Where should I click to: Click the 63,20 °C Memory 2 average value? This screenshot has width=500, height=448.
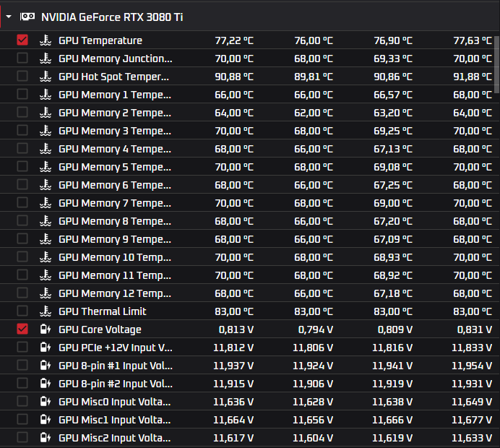[x=393, y=113]
